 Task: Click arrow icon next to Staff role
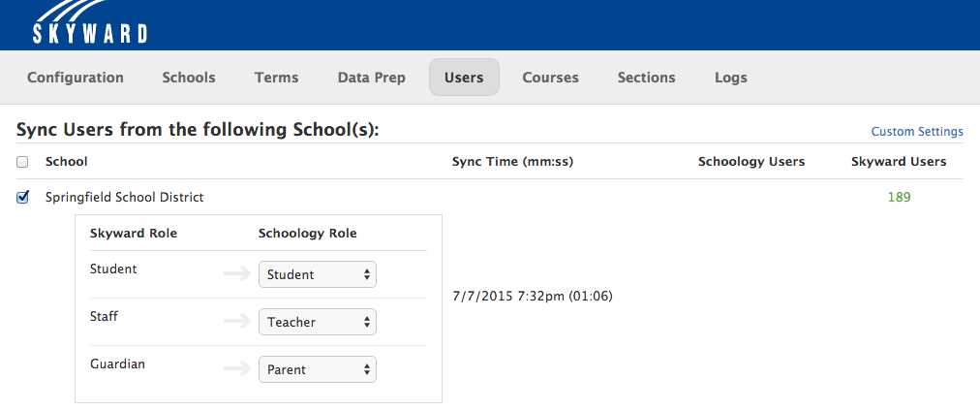point(236,321)
